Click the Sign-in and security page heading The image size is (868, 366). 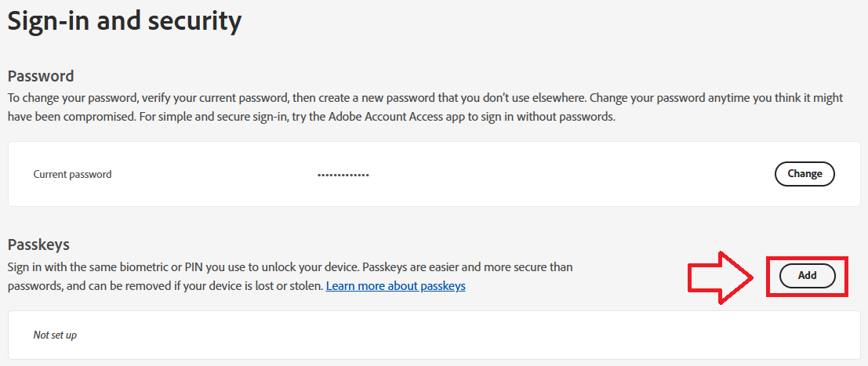tap(124, 21)
